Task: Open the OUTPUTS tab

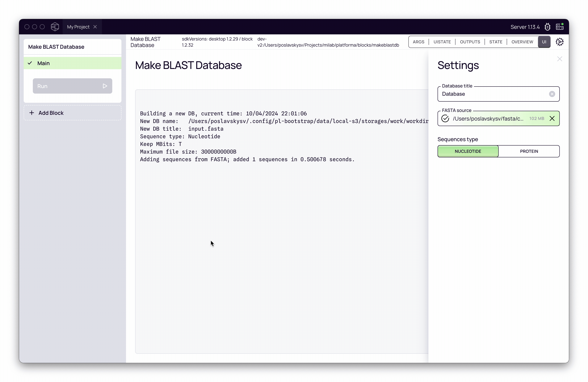Action: pyautogui.click(x=470, y=42)
